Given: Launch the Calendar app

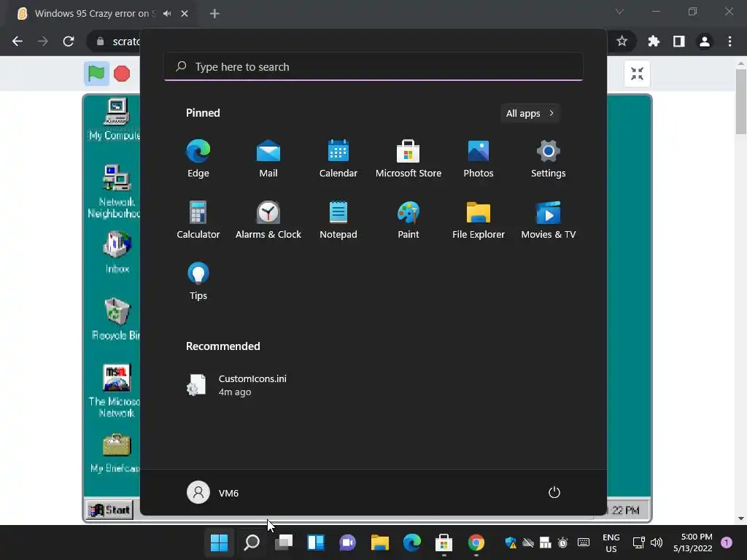Looking at the screenshot, I should coord(338,159).
